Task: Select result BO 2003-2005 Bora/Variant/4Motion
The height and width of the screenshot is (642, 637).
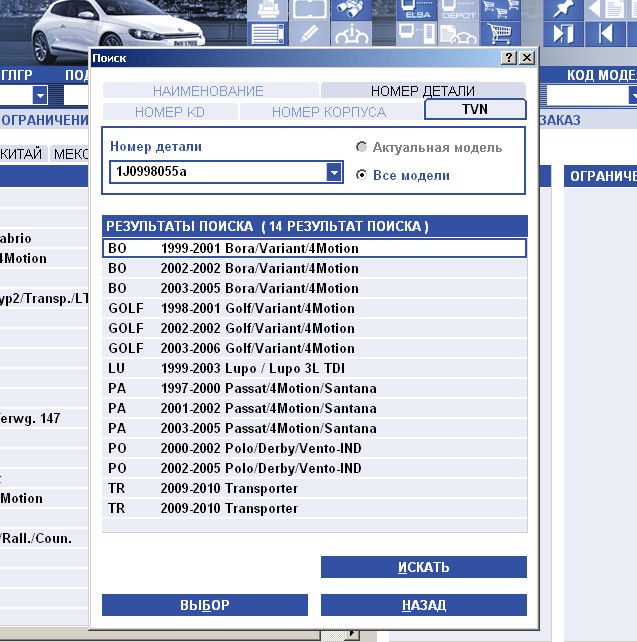Action: pos(314,288)
